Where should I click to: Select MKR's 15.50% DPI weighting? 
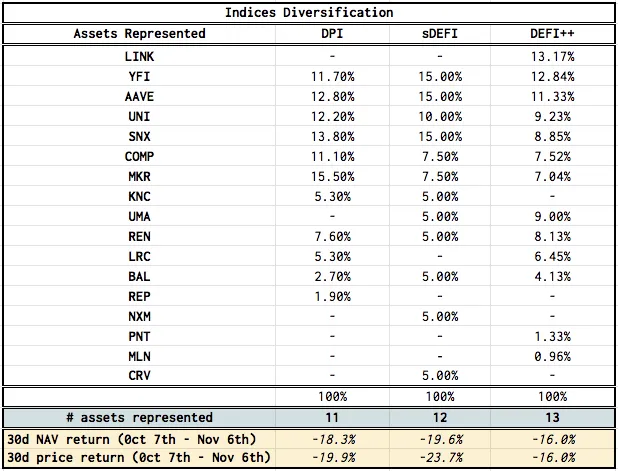(x=332, y=177)
